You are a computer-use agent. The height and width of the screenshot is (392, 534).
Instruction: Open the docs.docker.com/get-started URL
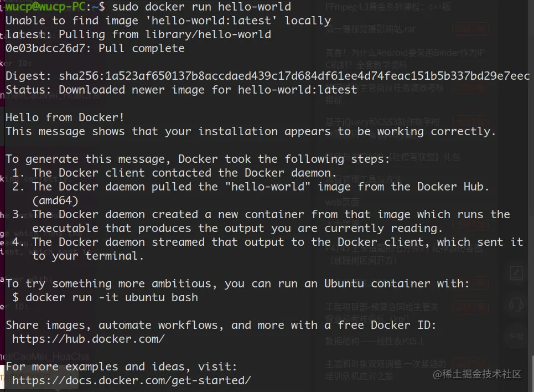tap(132, 380)
